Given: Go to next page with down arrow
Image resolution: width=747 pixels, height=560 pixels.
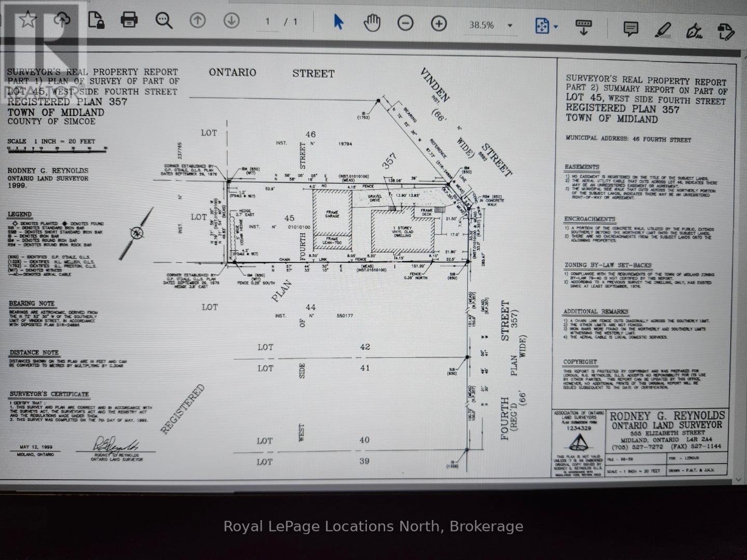Looking at the screenshot, I should (x=231, y=21).
